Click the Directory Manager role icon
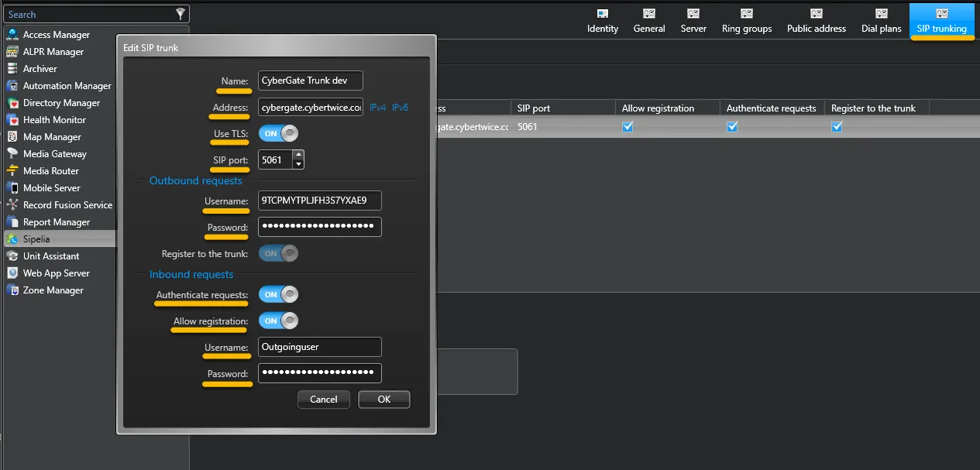 (12, 103)
